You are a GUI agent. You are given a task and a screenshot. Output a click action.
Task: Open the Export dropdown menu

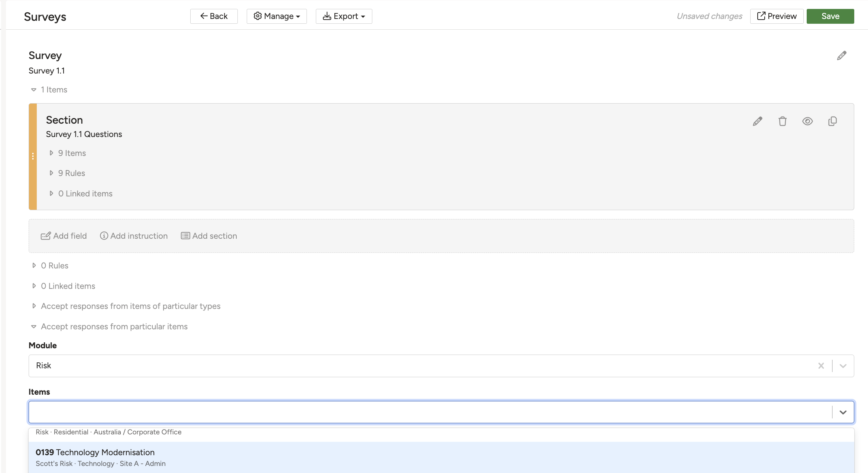pos(344,16)
